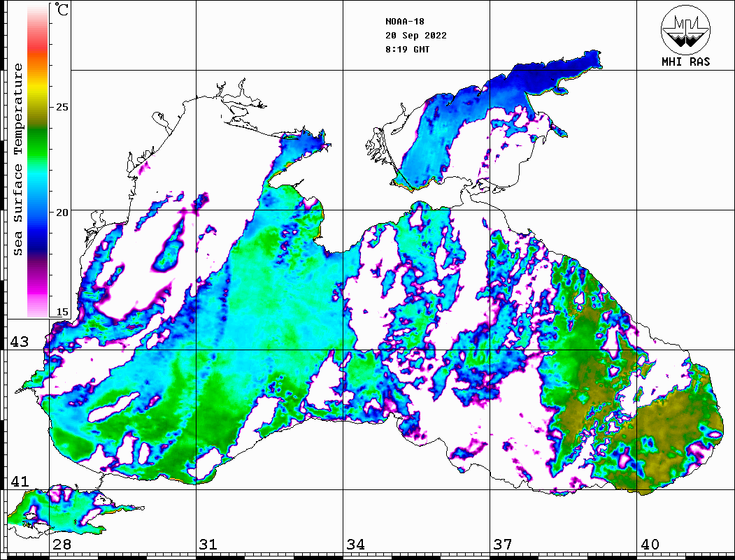Screen dimensions: 735x560
Task: Click latitude label '43'
Action: point(20,342)
